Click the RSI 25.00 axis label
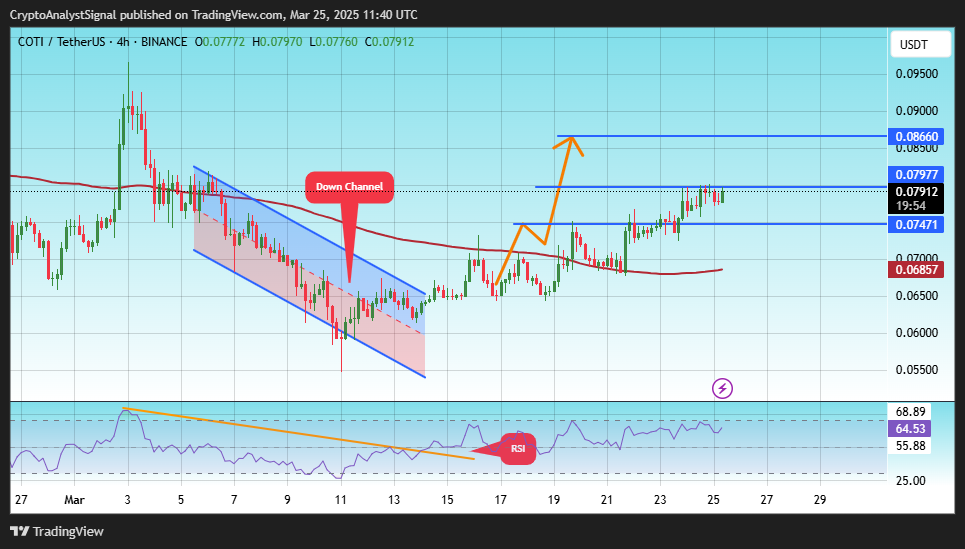 click(x=910, y=480)
